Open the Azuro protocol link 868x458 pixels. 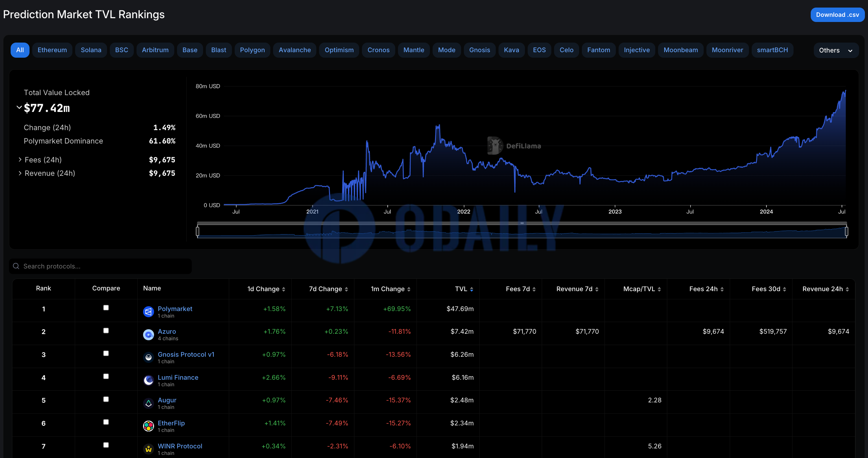coord(167,331)
